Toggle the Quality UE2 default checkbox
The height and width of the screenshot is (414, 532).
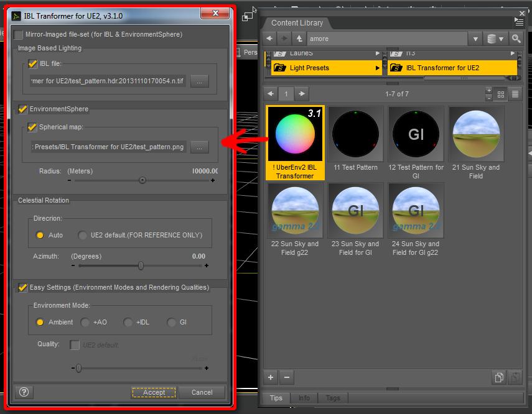pyautogui.click(x=74, y=345)
